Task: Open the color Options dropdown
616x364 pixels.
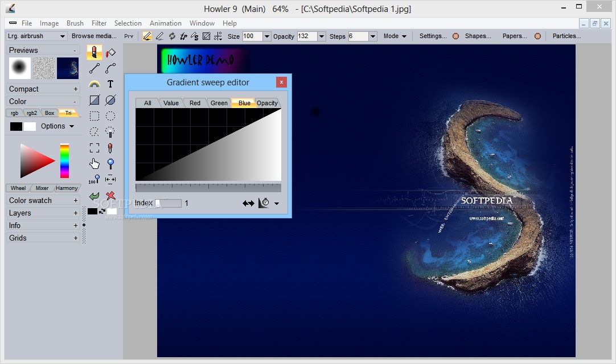Action: pos(58,126)
